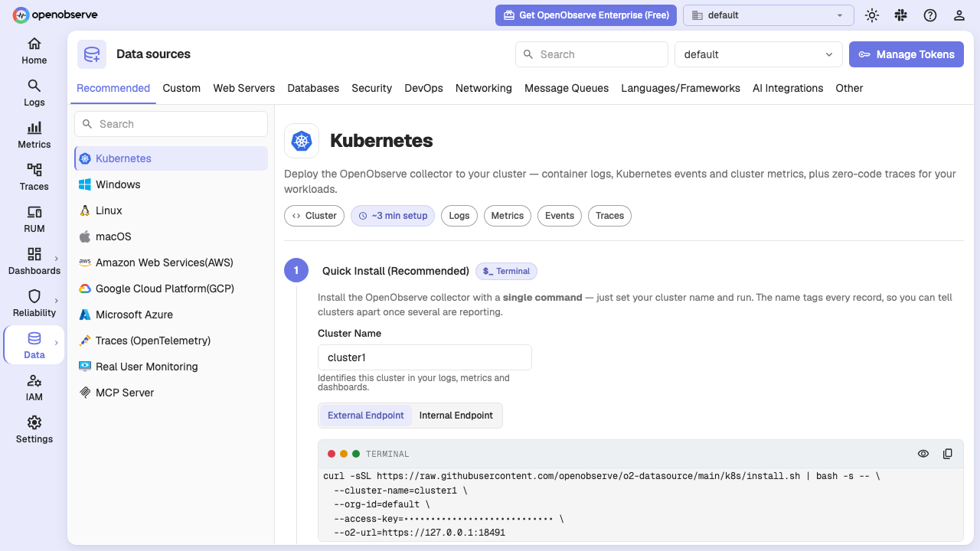
Task: Click the Manage Tokens button
Action: pyautogui.click(x=906, y=54)
